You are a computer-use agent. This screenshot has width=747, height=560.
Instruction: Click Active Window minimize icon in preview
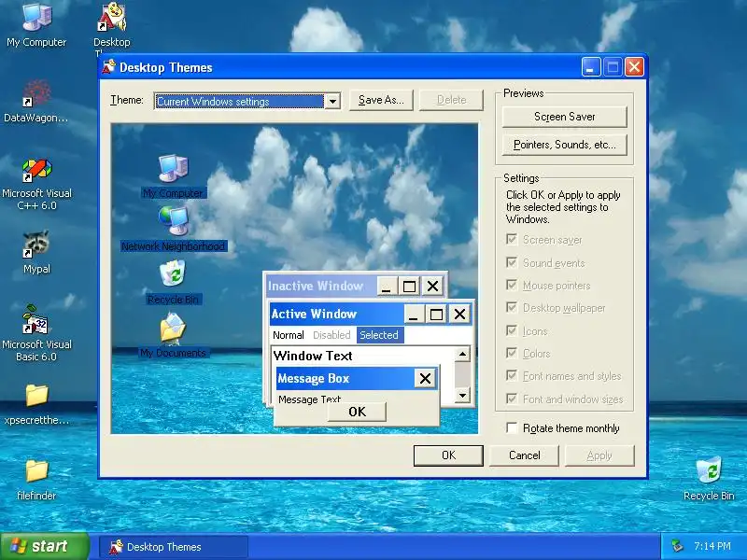point(414,315)
